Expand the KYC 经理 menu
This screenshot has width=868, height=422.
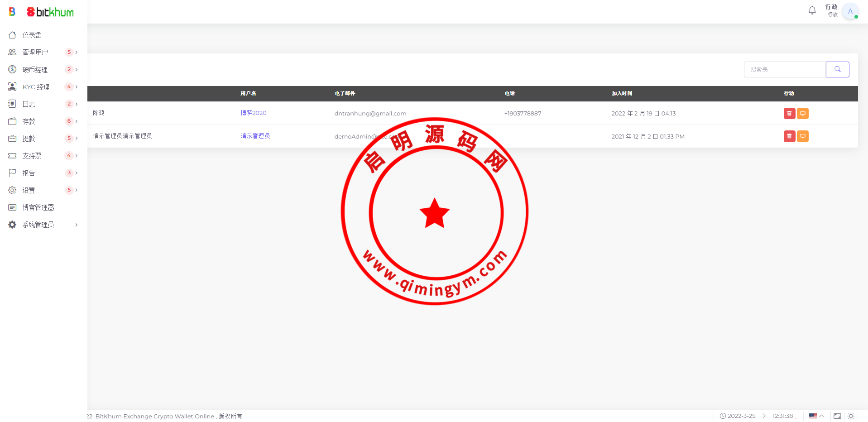[x=43, y=87]
